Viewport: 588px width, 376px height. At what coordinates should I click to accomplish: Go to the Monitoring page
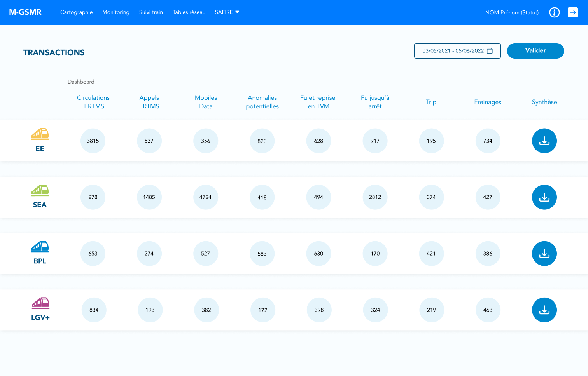pos(116,12)
